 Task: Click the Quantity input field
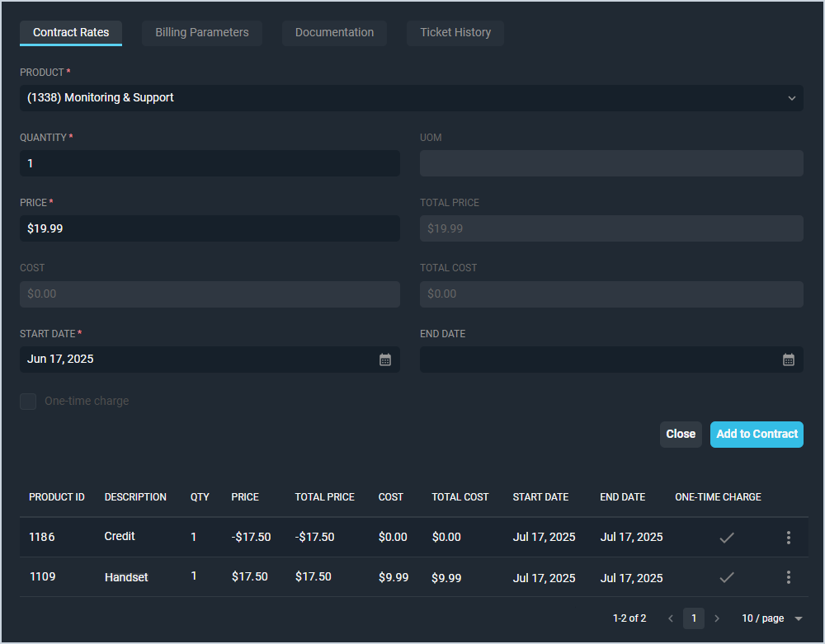[210, 163]
